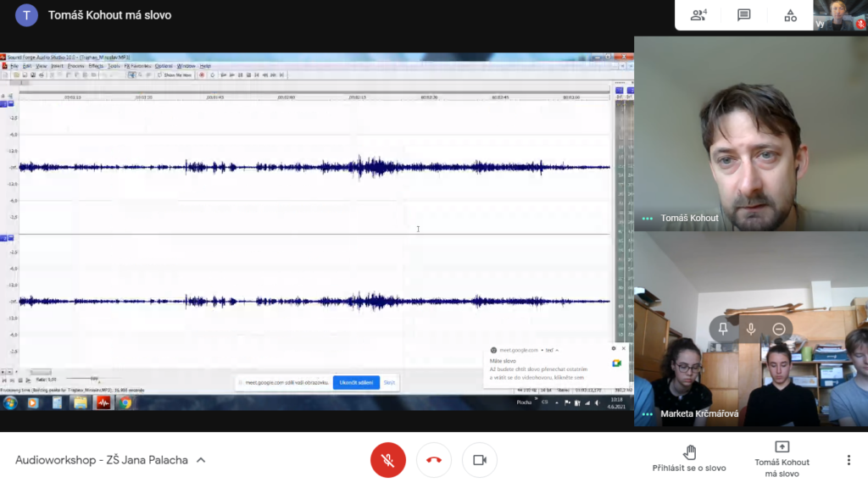The width and height of the screenshot is (868, 488).
Task: Close the Máte slovo notification
Action: click(x=623, y=348)
